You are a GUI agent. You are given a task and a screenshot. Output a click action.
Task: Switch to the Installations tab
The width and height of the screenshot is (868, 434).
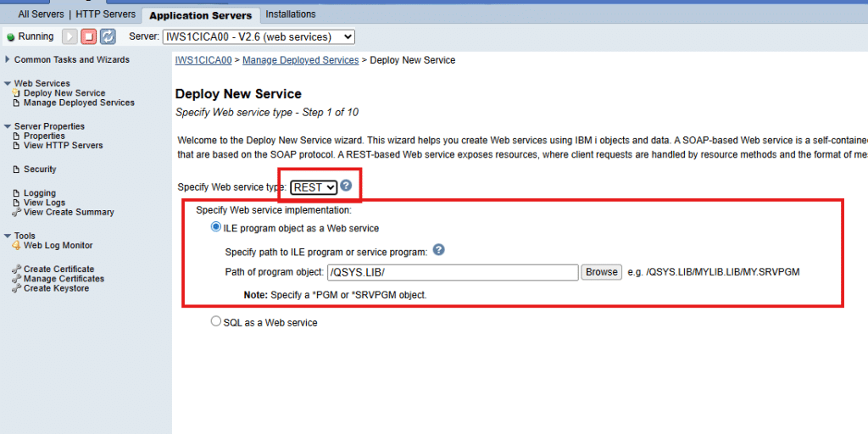(290, 14)
